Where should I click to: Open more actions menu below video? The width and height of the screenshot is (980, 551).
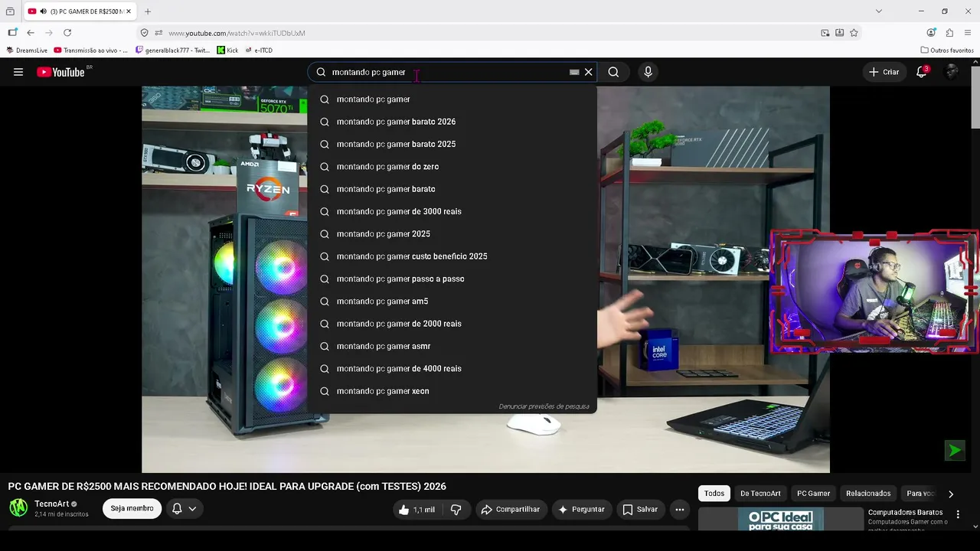click(679, 510)
